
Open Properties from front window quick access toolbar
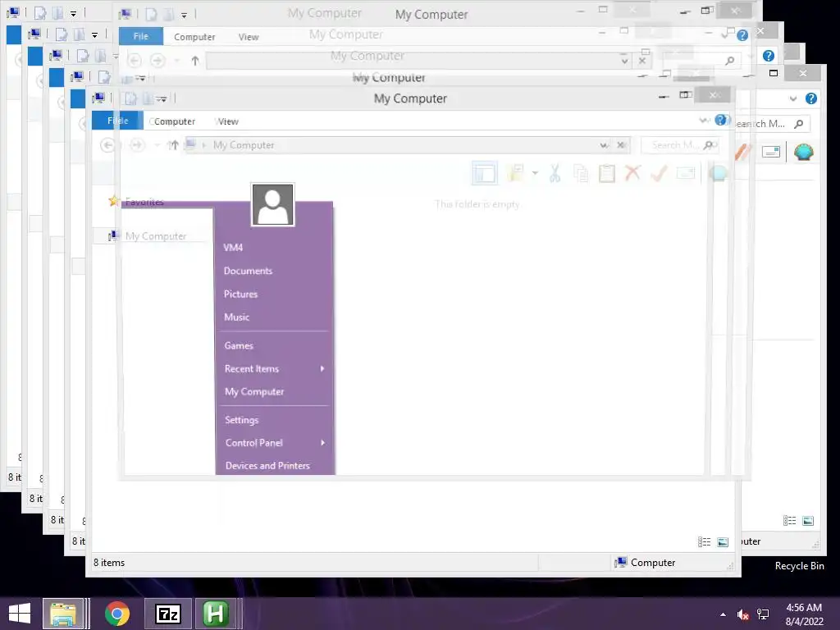130,98
